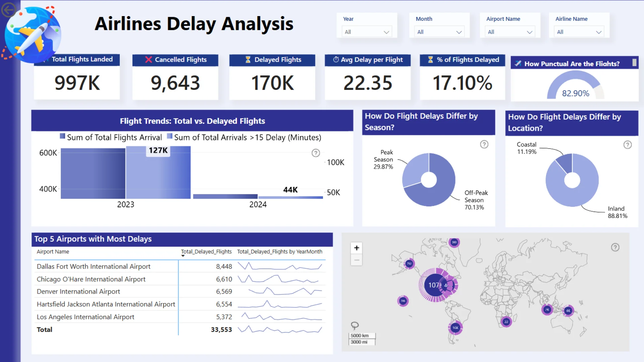644x362 pixels.
Task: Click the Flight Trends chart title
Action: coord(193,121)
